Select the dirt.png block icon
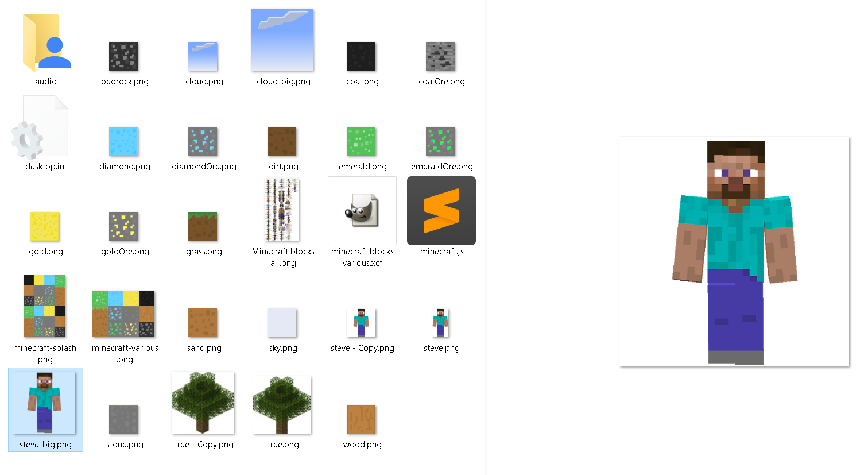The width and height of the screenshot is (868, 475). [282, 141]
